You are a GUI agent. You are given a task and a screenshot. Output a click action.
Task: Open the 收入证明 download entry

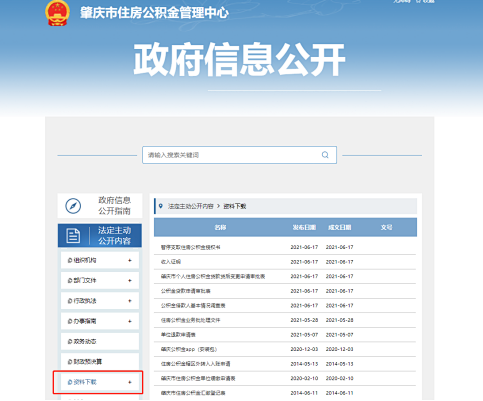click(x=171, y=262)
